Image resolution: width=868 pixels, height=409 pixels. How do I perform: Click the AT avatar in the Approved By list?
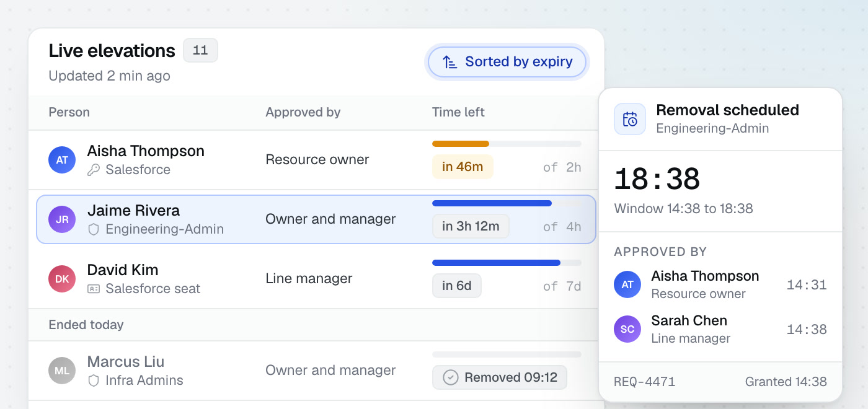[627, 284]
